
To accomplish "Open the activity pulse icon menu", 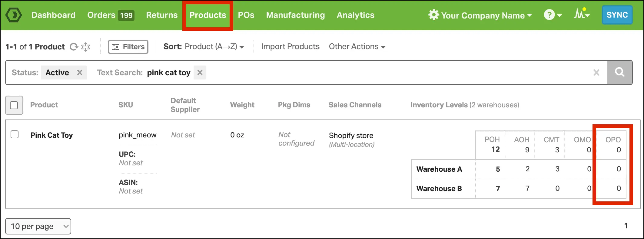I will [x=582, y=14].
